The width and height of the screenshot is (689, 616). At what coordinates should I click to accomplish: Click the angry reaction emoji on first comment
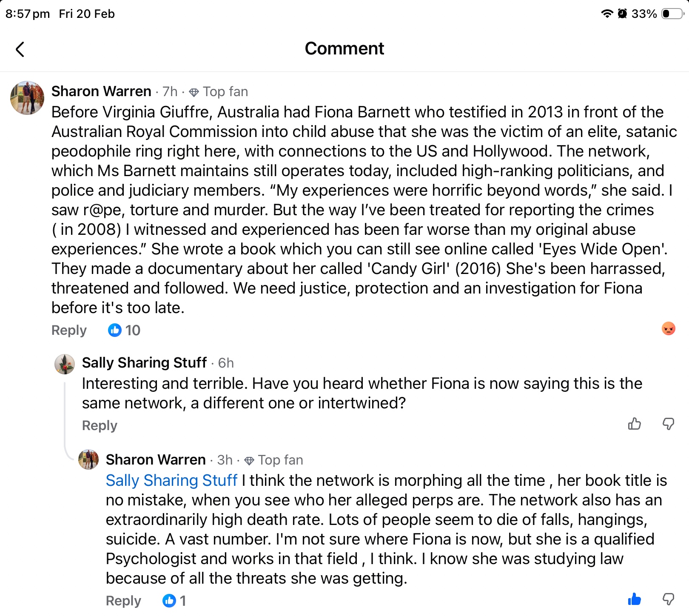click(669, 328)
